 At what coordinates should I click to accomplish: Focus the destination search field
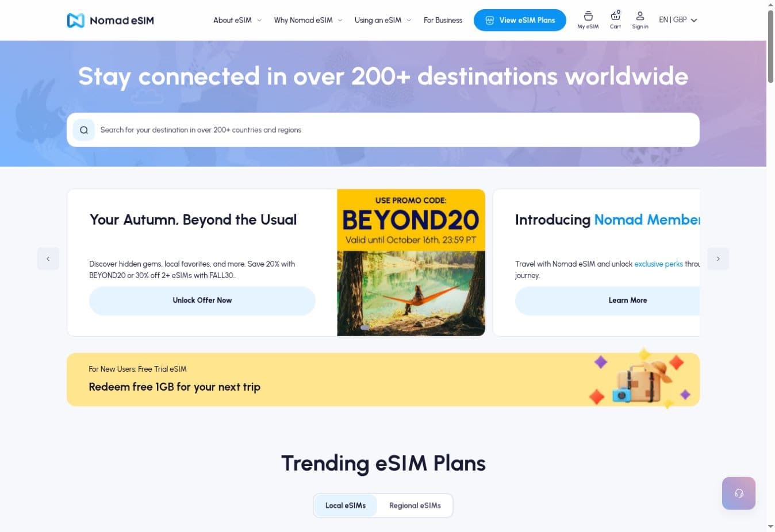383,130
